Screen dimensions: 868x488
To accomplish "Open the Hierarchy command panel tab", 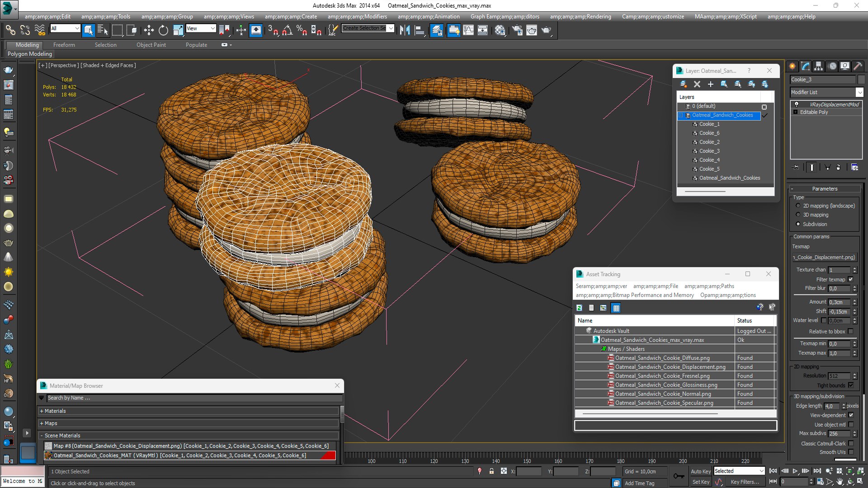I will [x=819, y=66].
